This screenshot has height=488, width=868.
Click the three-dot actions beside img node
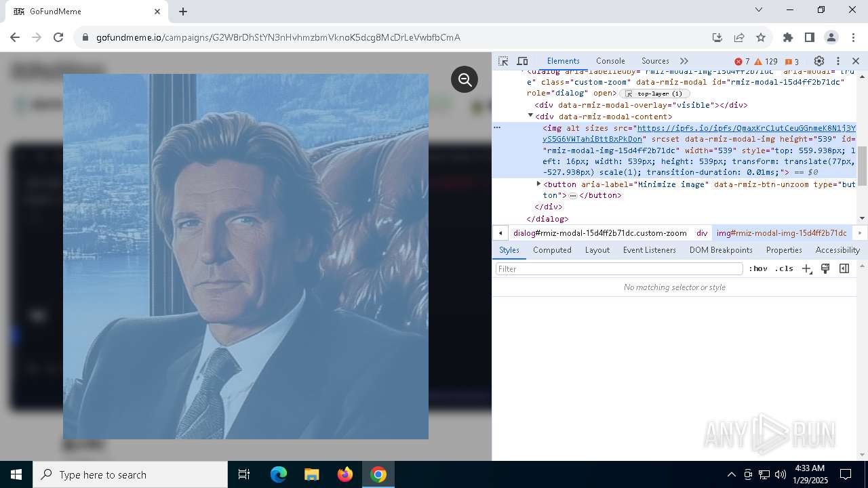(x=497, y=127)
